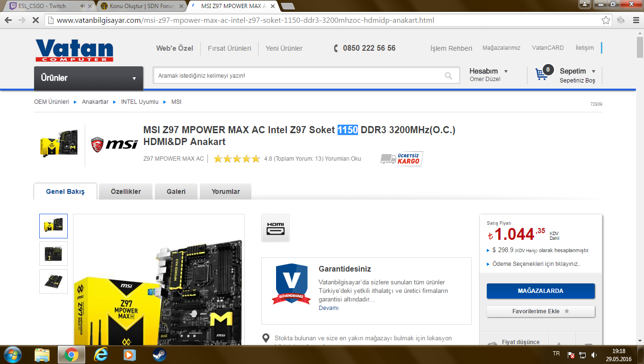
Task: Click the volume speaker tray icon
Action: click(593, 355)
